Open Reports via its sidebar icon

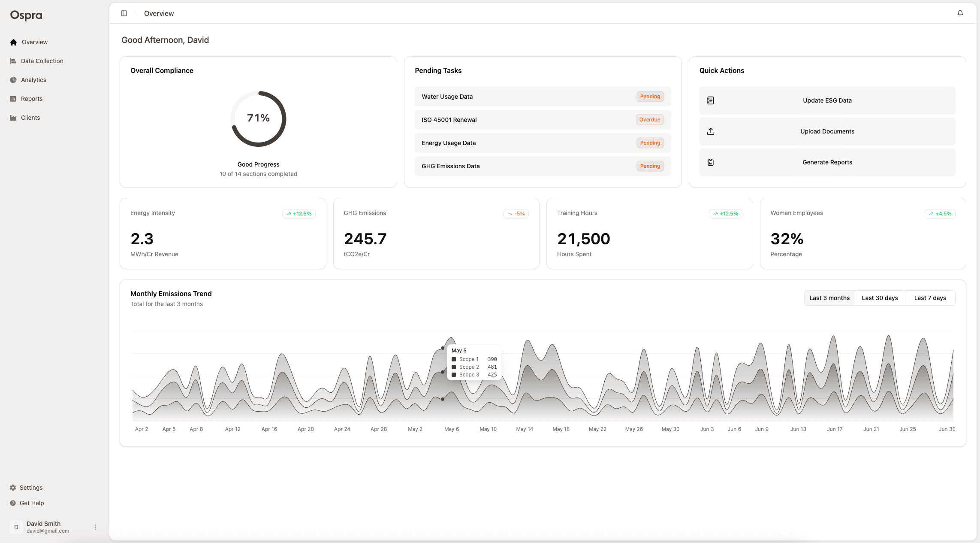(13, 98)
